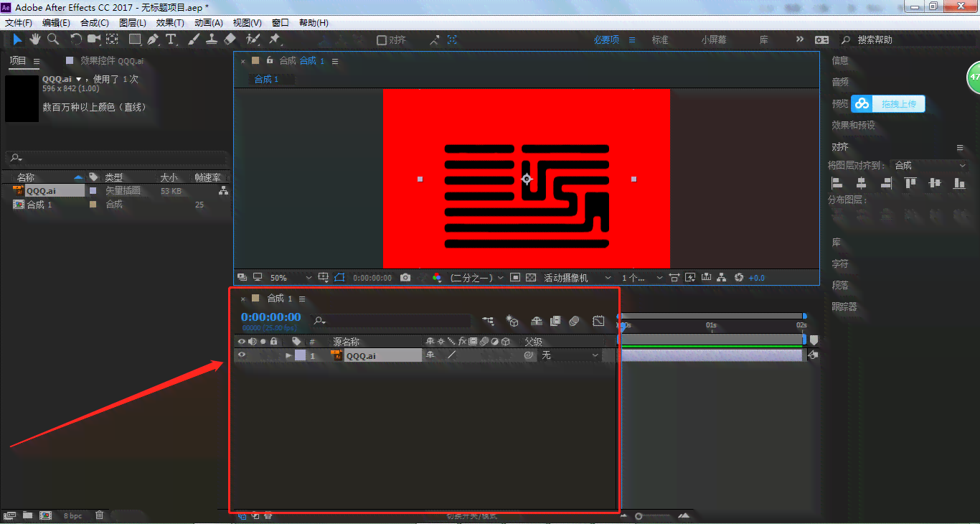Click the 8 bpc color depth button
980x524 pixels.
click(x=72, y=515)
